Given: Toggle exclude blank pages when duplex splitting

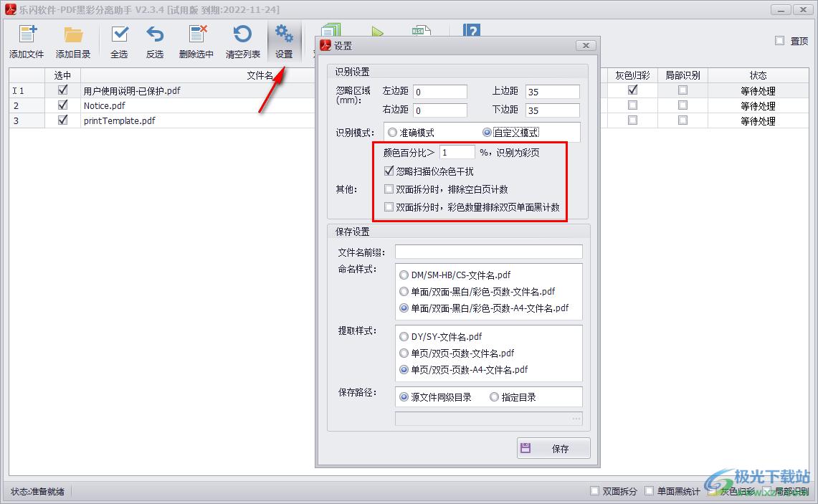Looking at the screenshot, I should 389,189.
